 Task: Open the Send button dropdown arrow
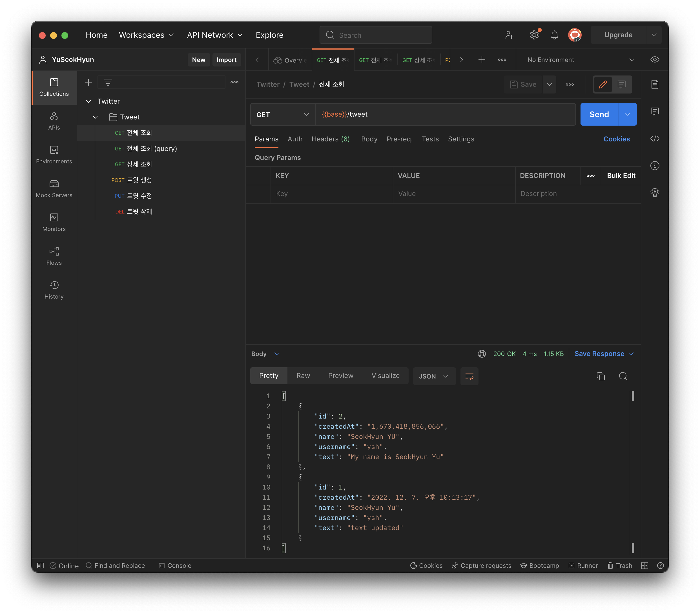(x=627, y=114)
